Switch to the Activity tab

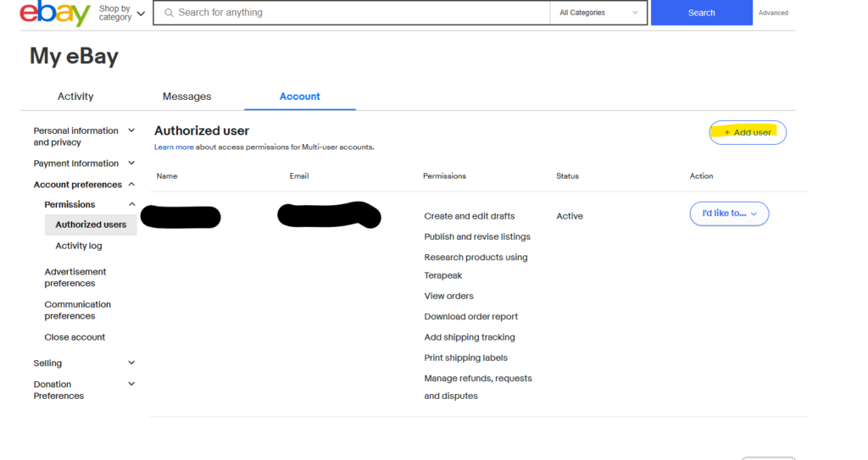[x=75, y=97]
